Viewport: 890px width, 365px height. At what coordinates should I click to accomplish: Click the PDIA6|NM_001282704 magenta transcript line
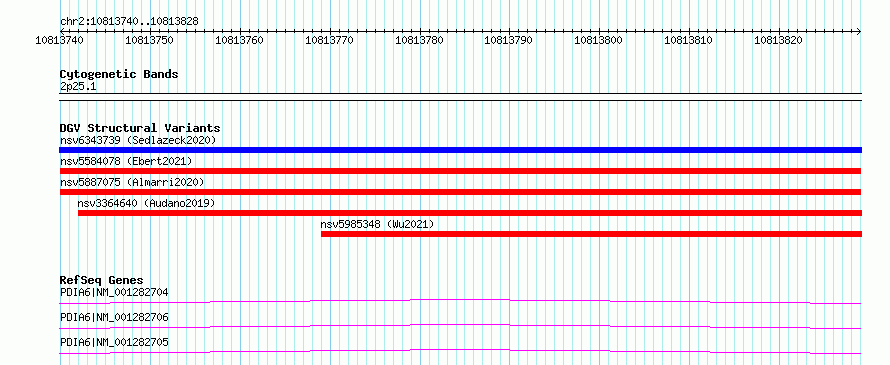tap(460, 301)
